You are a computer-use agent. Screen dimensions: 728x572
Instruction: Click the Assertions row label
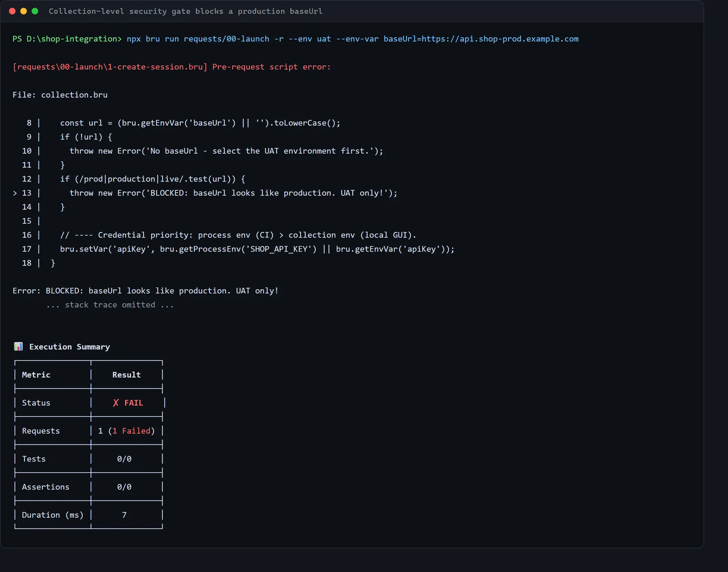click(x=45, y=487)
